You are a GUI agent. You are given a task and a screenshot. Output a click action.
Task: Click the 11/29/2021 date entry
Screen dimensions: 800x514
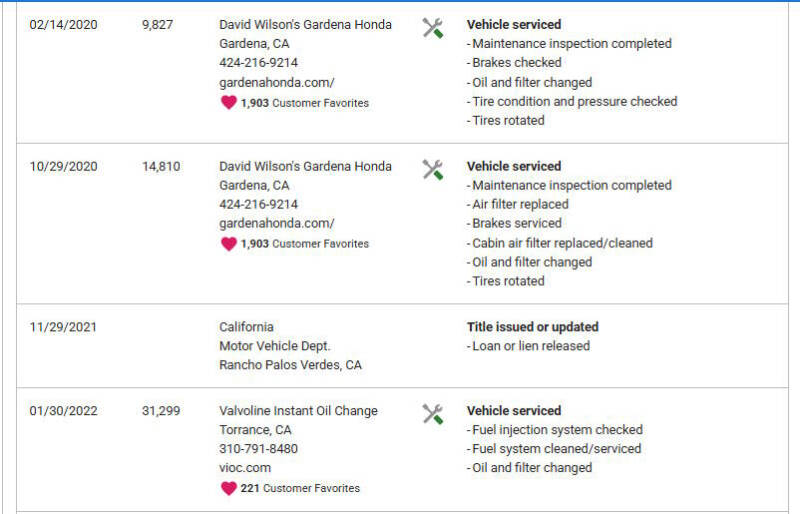tap(64, 326)
